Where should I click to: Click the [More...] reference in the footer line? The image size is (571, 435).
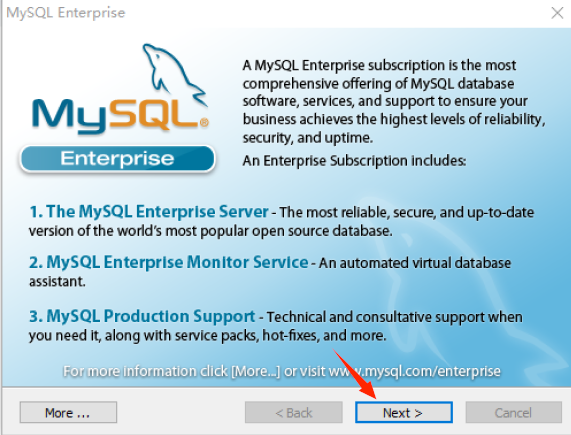point(256,371)
